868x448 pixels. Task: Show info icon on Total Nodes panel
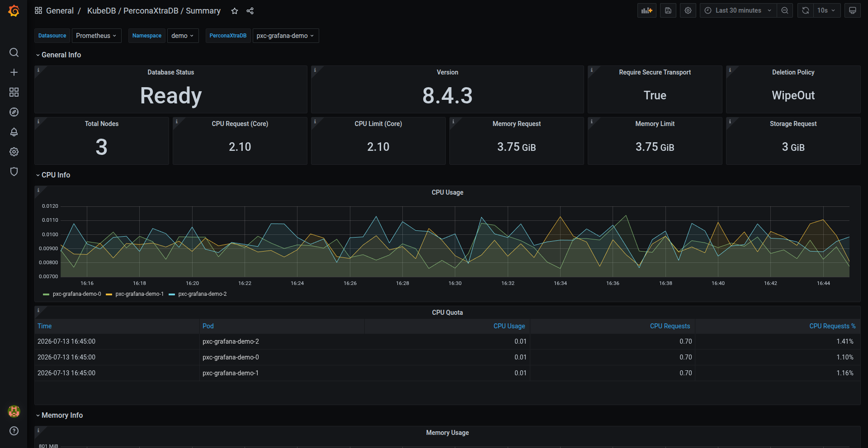[38, 121]
